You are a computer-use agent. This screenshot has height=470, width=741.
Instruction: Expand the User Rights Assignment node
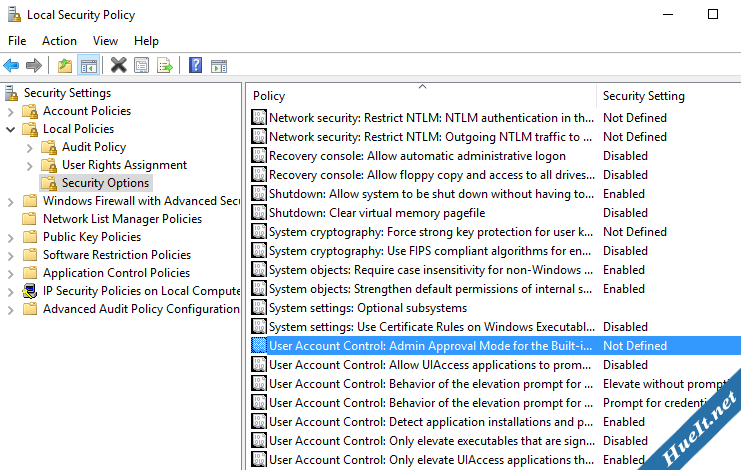tap(30, 166)
